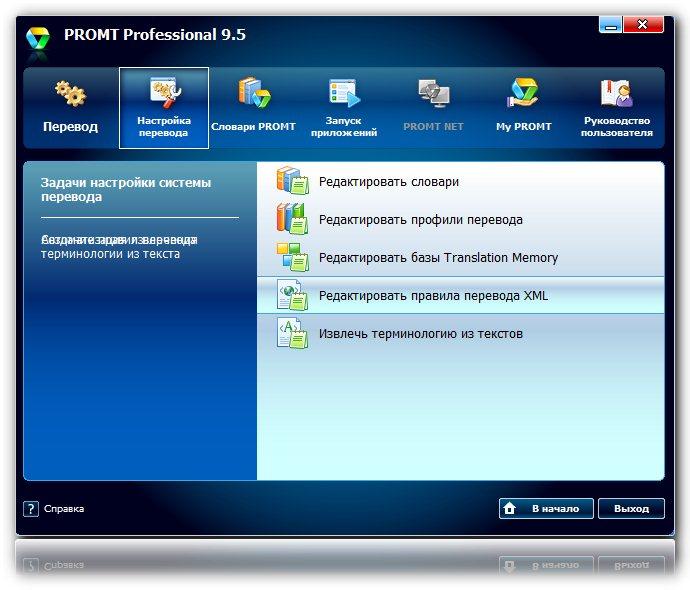Click the Извлечь терминологию из текстов text
Screen dimensions: 690x590
(x=420, y=334)
